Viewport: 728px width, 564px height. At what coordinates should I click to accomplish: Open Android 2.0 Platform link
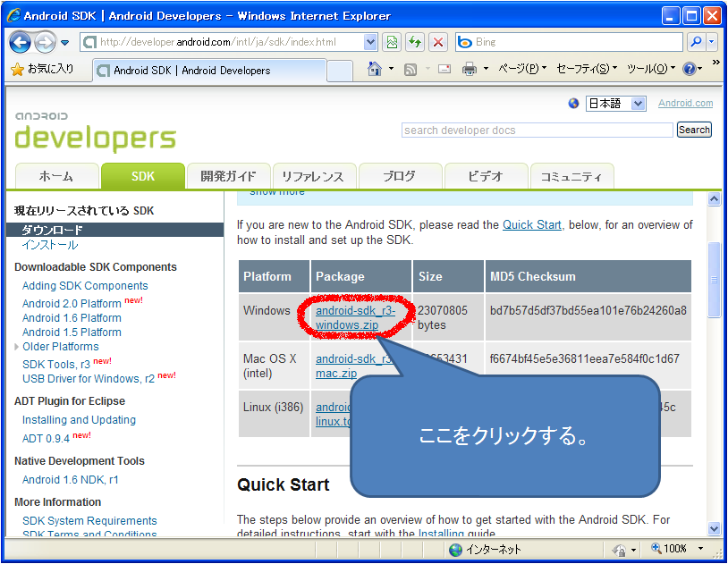coord(72,304)
